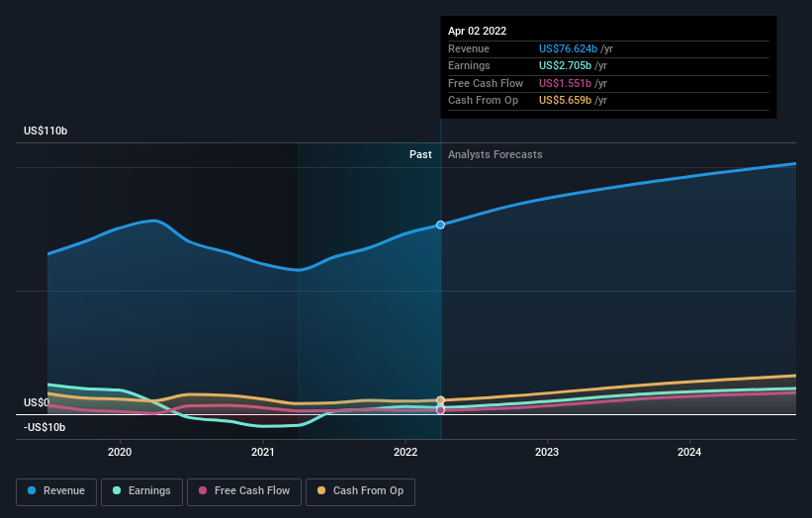
Task: Click the US$0 y-axis label
Action: click(37, 402)
